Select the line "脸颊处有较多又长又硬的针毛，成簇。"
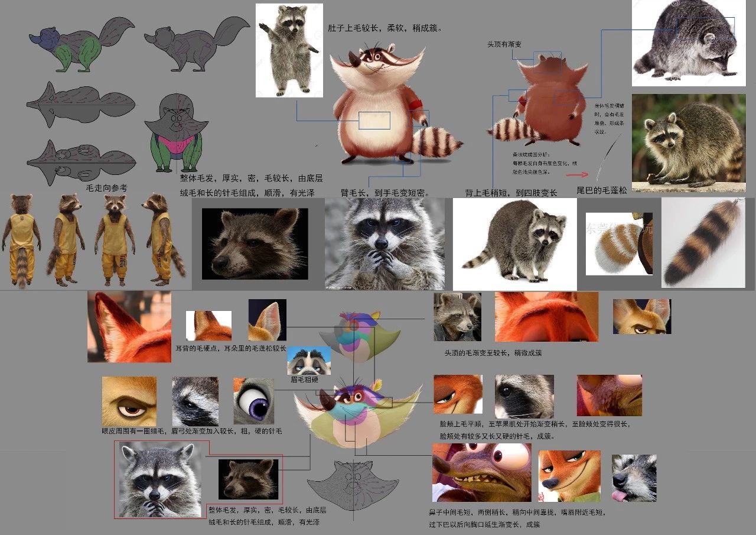 (x=498, y=436)
